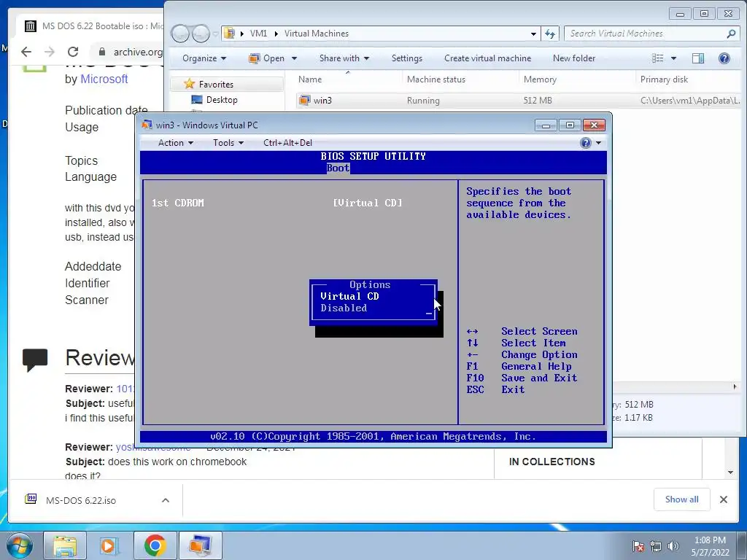Expand the view options dropdown arrow
The height and width of the screenshot is (560, 747).
673,58
